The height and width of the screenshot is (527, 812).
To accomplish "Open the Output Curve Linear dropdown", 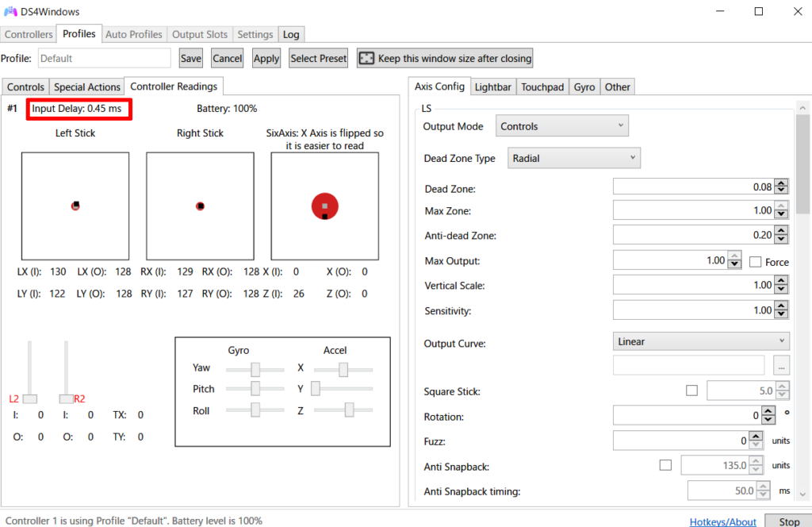I will 702,341.
